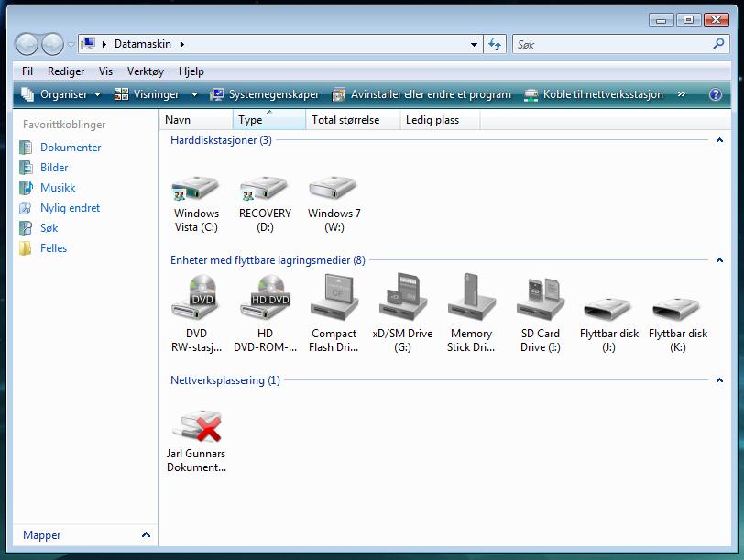
Task: Click the help question mark icon
Action: coord(715,94)
